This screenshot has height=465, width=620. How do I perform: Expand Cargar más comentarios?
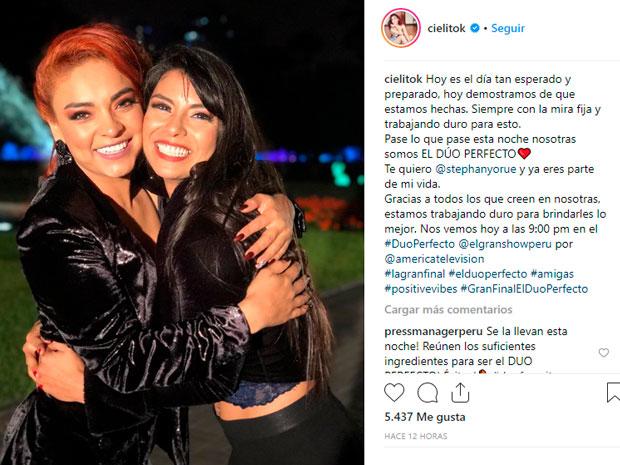(448, 310)
